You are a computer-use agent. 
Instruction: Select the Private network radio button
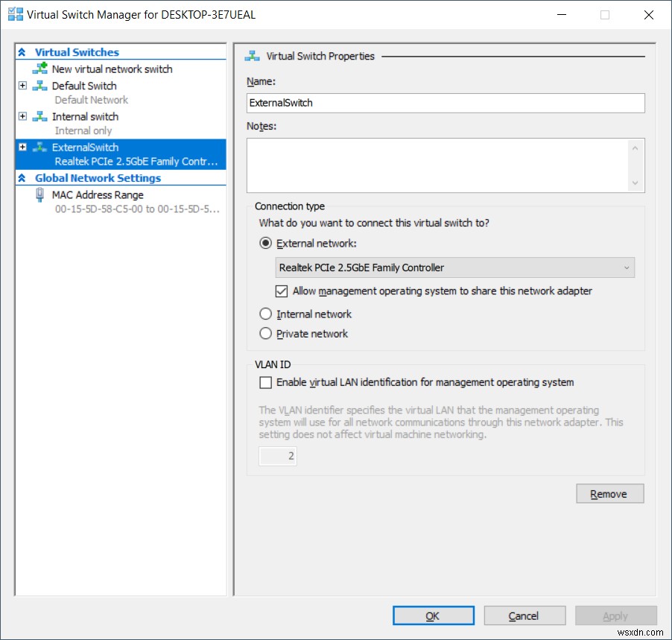coord(266,334)
